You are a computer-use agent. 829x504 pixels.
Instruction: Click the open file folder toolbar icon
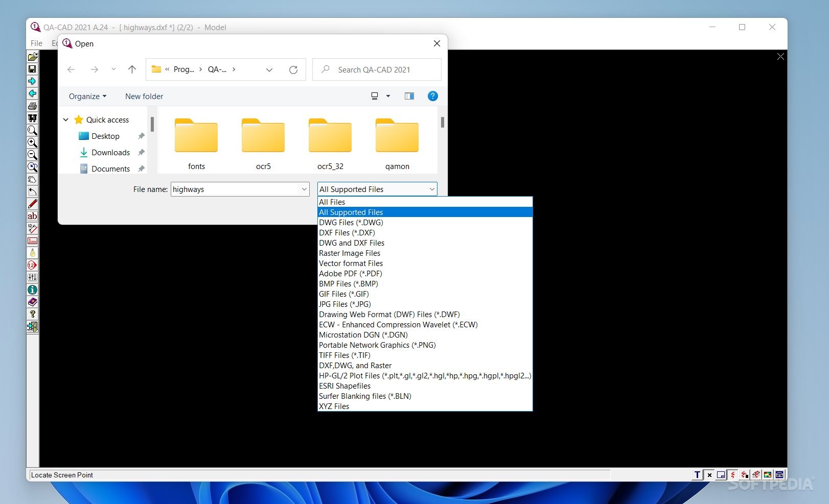click(x=32, y=57)
